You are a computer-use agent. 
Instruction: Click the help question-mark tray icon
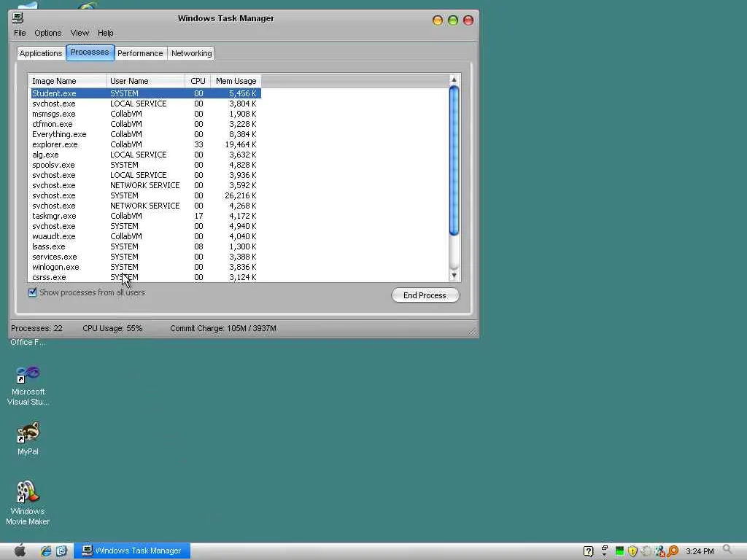click(589, 551)
